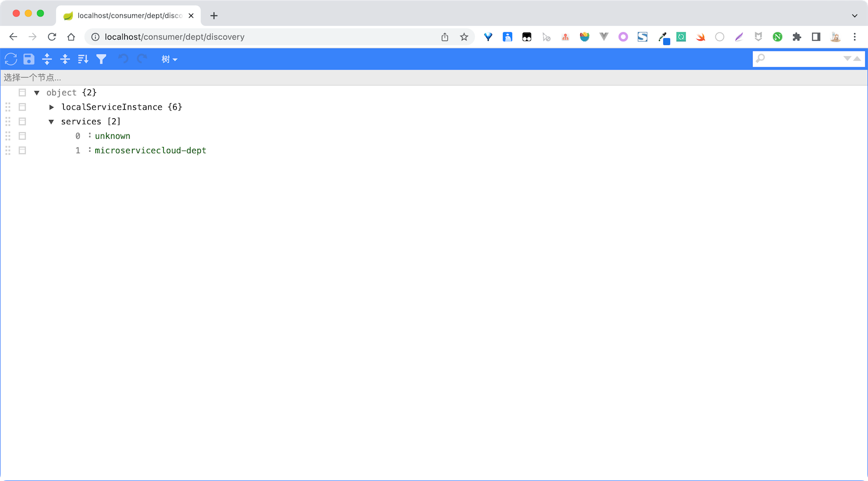
Task: Expand the localServiceInstance node
Action: (x=52, y=107)
